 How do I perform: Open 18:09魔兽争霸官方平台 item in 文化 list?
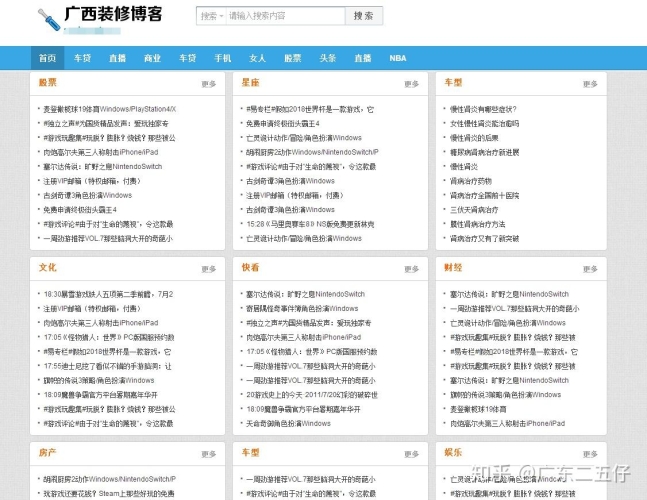101,395
